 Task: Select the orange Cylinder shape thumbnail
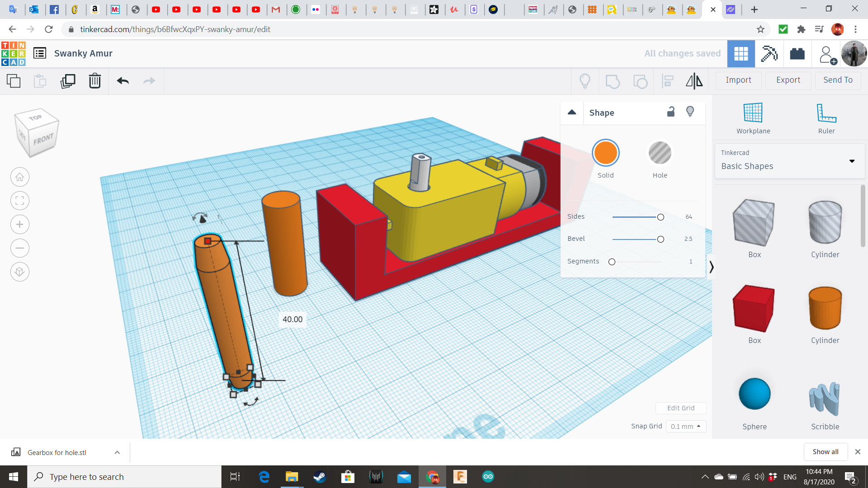[825, 309]
